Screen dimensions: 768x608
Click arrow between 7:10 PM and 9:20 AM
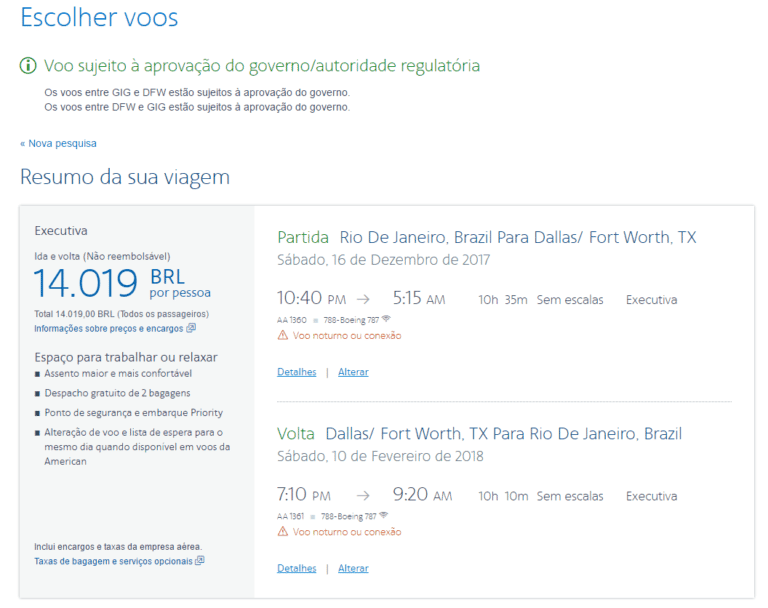click(363, 496)
